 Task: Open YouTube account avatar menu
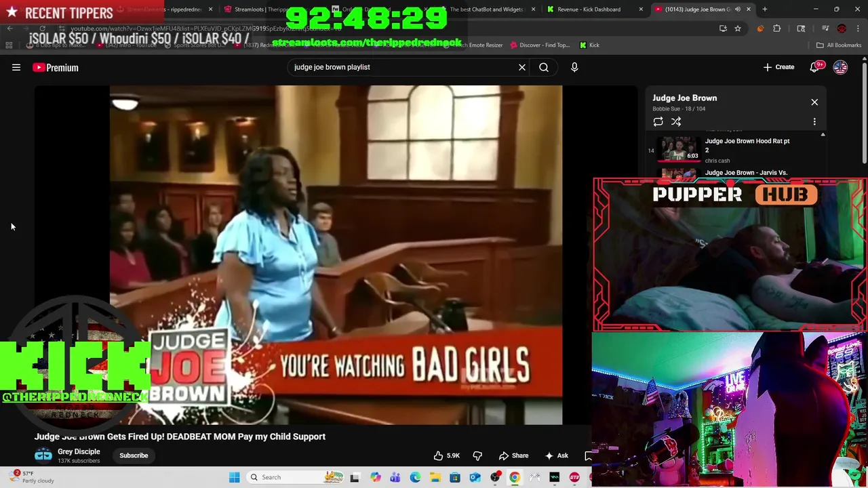point(840,67)
